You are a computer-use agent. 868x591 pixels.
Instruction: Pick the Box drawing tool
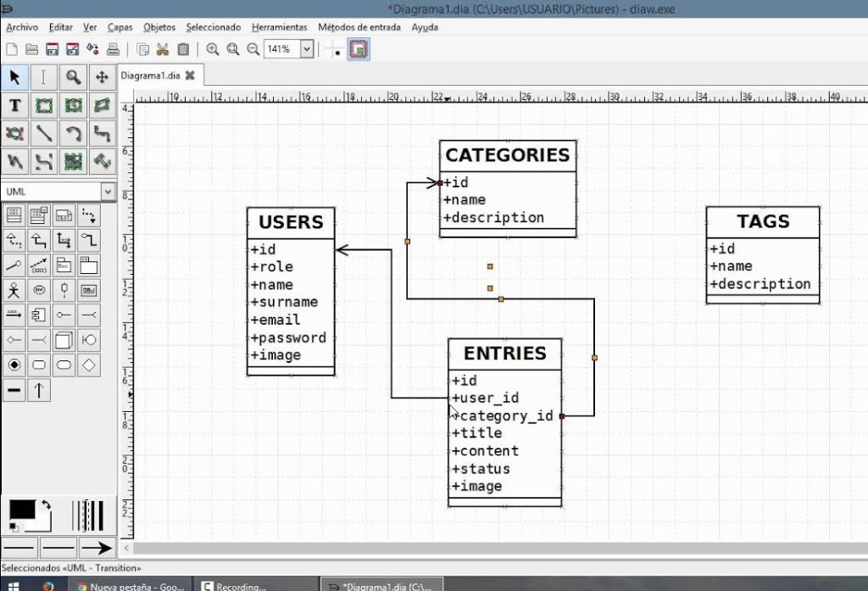pyautogui.click(x=44, y=105)
